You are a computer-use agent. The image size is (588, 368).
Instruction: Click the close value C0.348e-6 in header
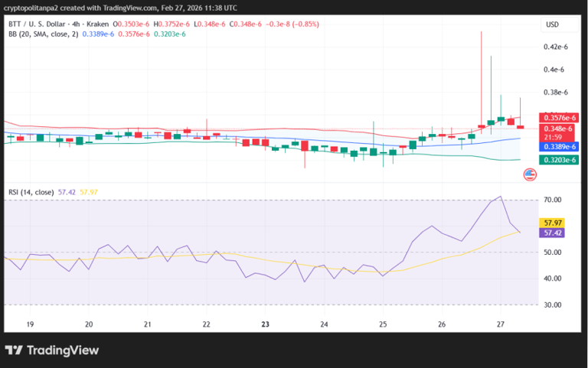click(x=245, y=24)
